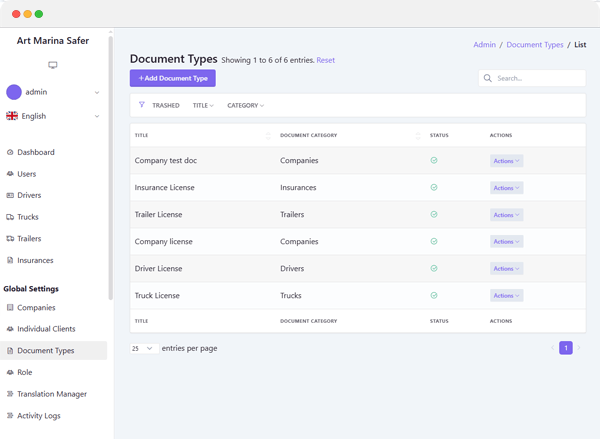
Task: Click the Global Settings sidebar heading
Action: click(31, 289)
